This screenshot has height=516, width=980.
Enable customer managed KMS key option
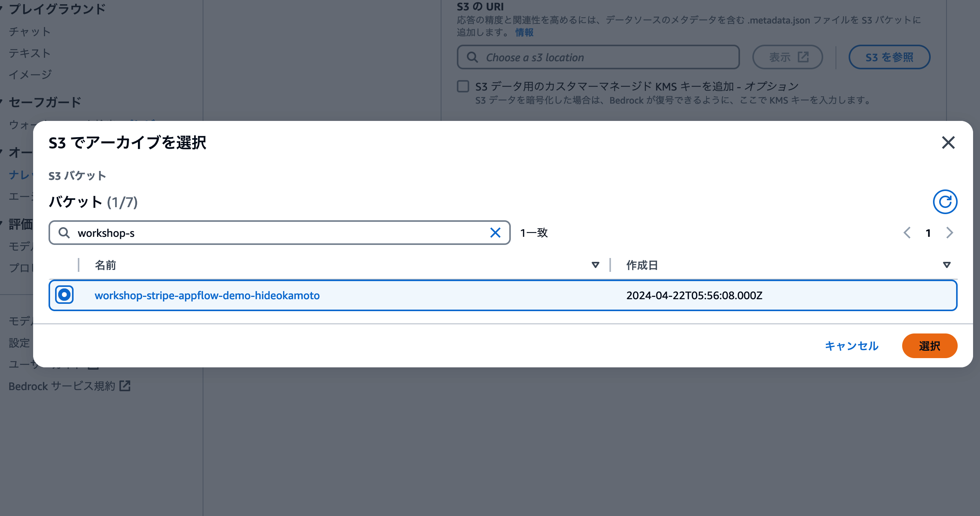pos(463,86)
